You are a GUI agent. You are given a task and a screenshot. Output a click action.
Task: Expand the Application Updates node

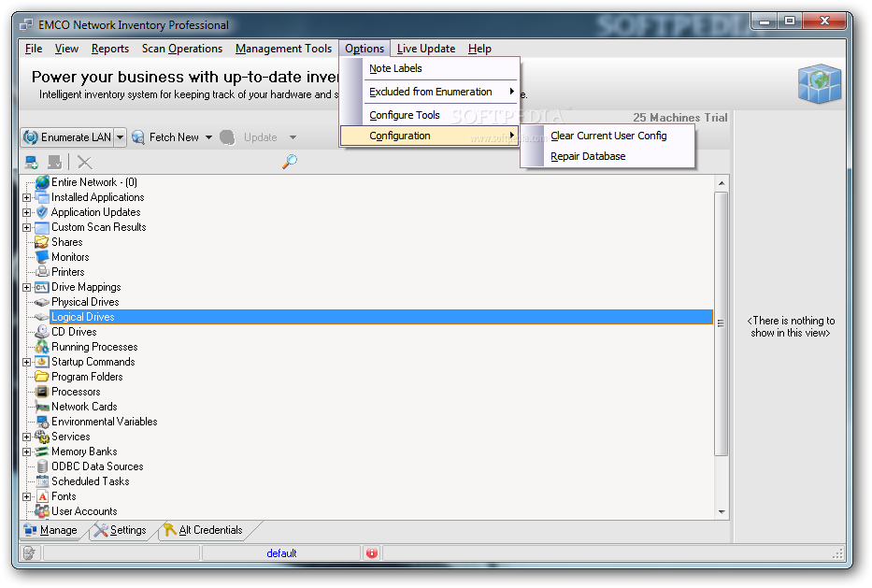[x=27, y=212]
